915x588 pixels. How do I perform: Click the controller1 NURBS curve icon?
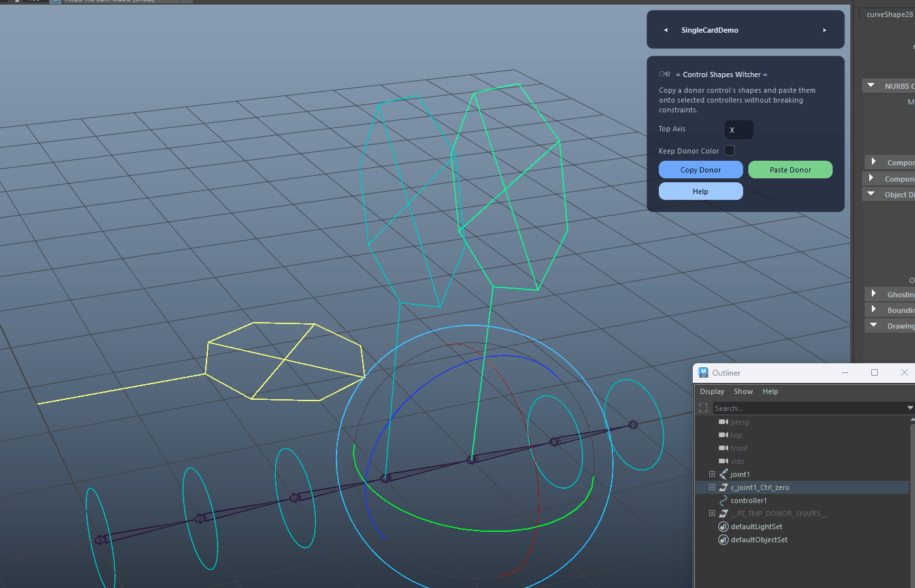click(x=724, y=500)
